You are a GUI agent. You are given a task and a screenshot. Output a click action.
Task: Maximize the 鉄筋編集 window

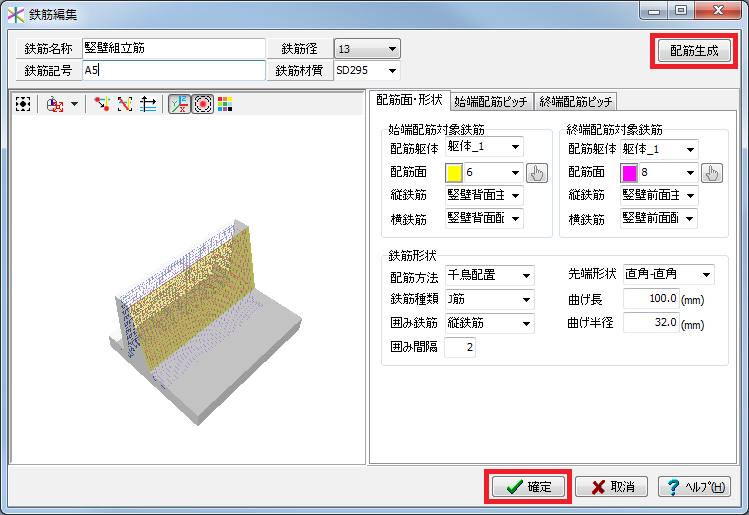click(681, 11)
